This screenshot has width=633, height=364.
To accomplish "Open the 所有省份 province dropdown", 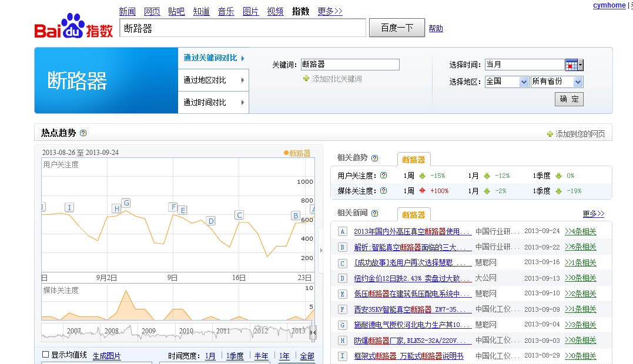I will 578,82.
